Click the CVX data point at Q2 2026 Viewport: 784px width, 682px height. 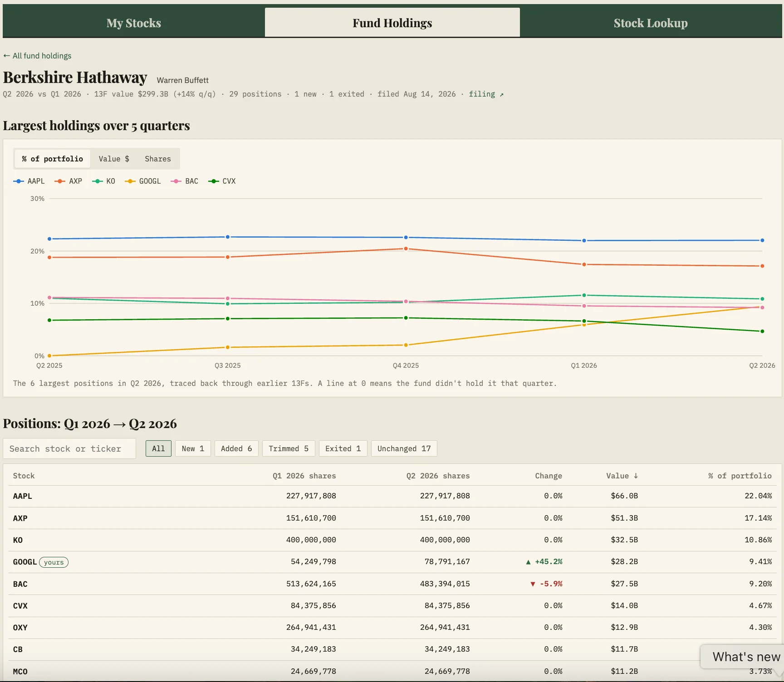click(x=762, y=331)
